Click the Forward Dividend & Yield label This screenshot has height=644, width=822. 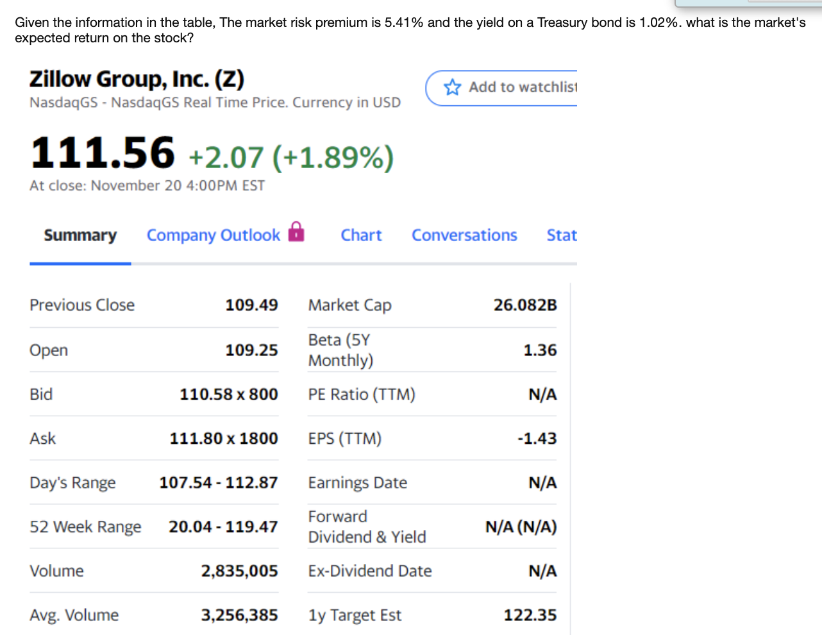(x=367, y=527)
